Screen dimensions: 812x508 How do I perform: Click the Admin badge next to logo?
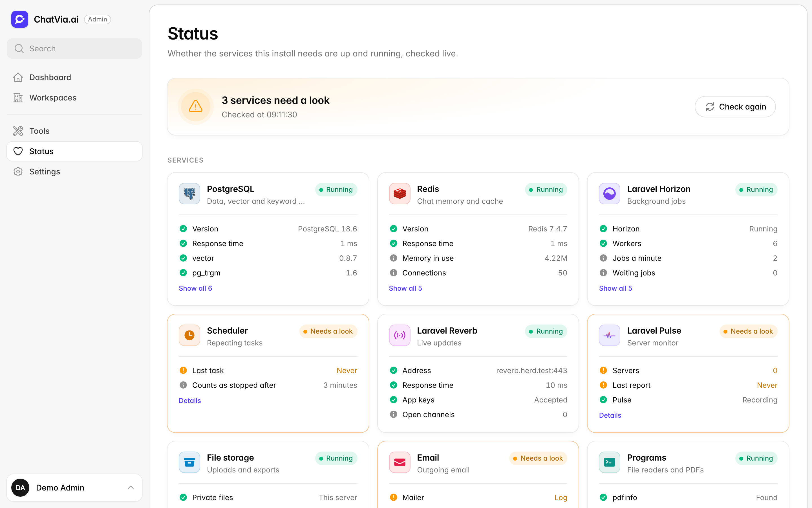97,19
